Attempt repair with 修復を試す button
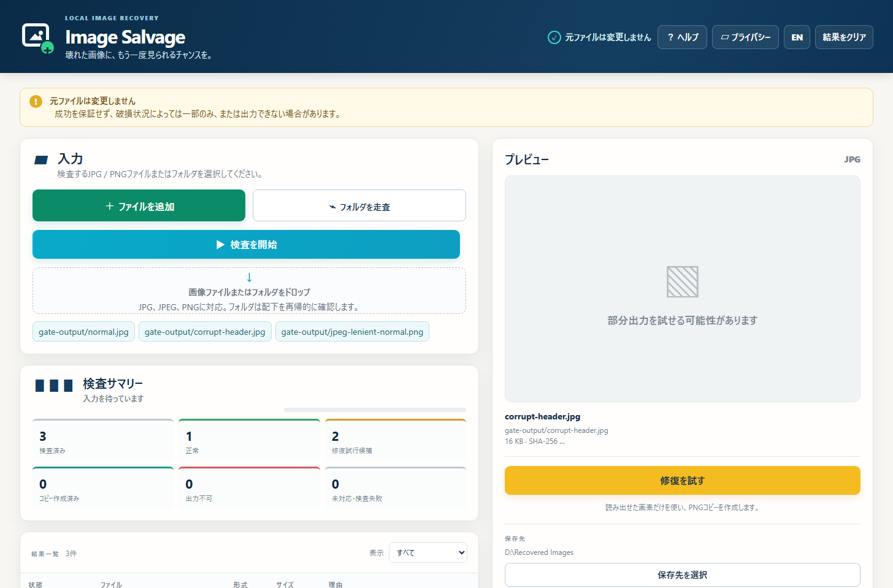The image size is (893, 588). tap(683, 480)
